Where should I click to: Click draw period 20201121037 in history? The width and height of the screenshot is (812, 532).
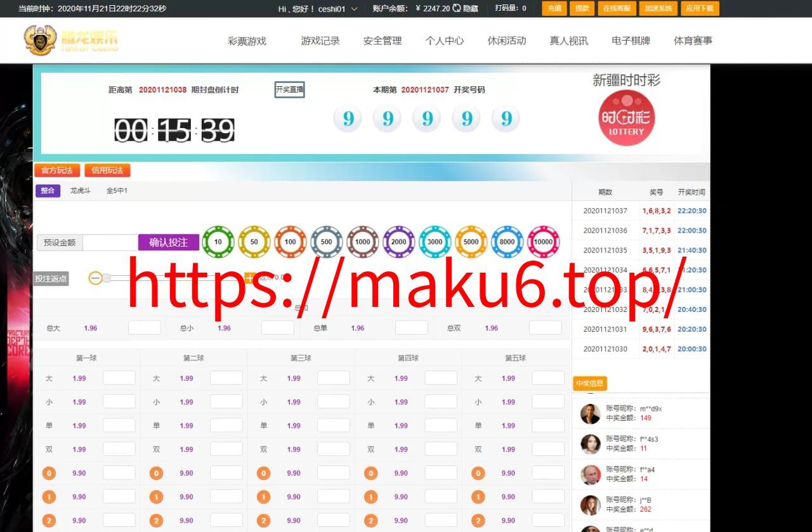pyautogui.click(x=605, y=211)
